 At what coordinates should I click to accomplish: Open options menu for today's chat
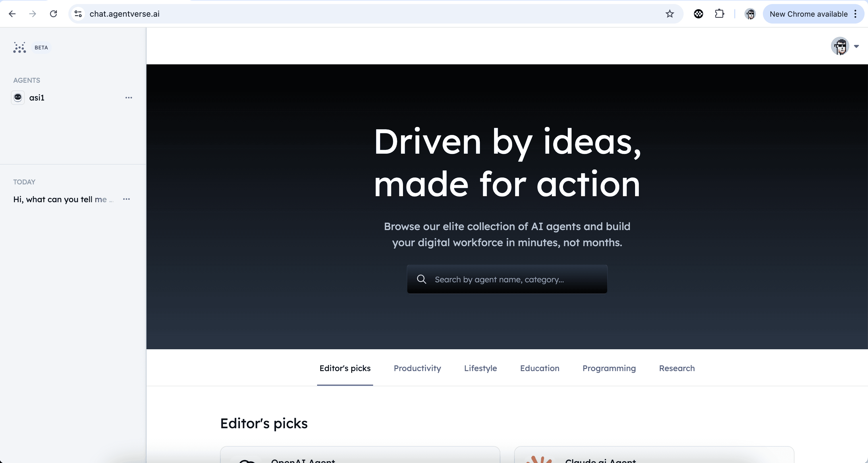click(126, 199)
